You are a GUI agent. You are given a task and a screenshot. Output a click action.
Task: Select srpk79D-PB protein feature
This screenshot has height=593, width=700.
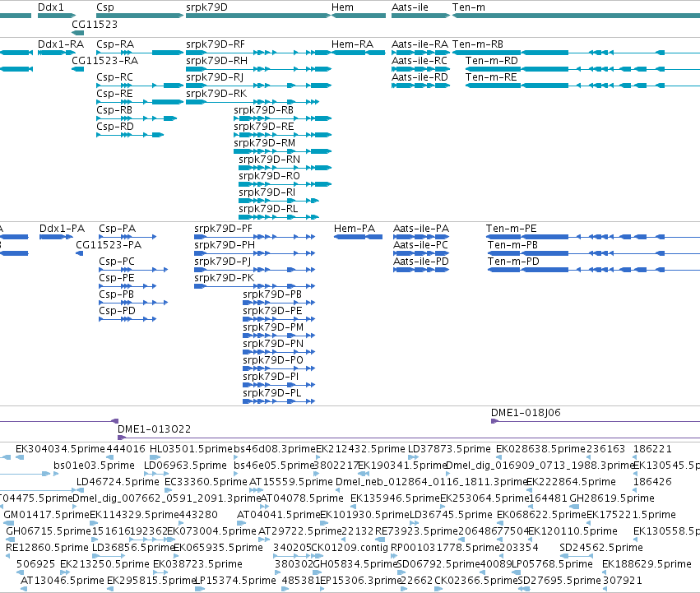279,303
